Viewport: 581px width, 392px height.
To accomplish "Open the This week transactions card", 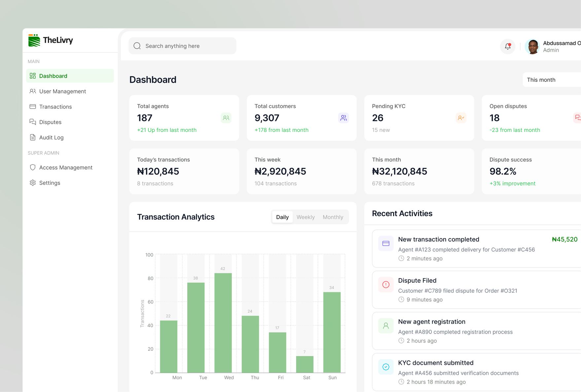I will pyautogui.click(x=302, y=171).
